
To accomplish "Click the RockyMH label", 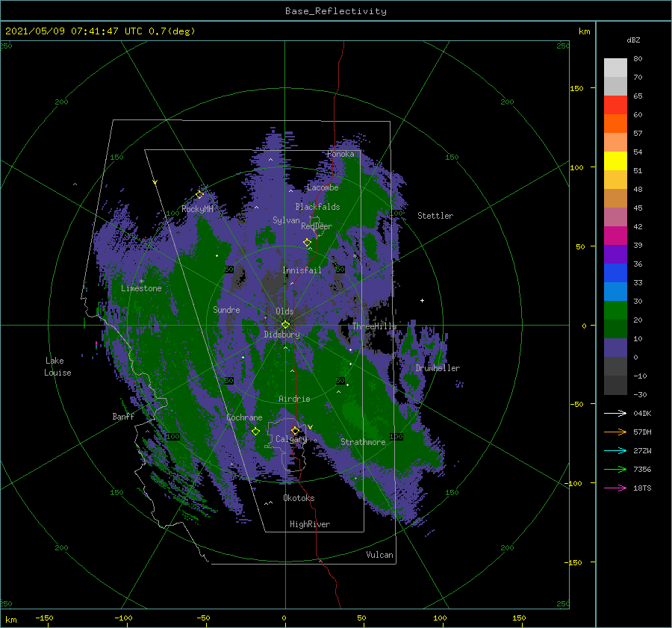I will click(197, 209).
